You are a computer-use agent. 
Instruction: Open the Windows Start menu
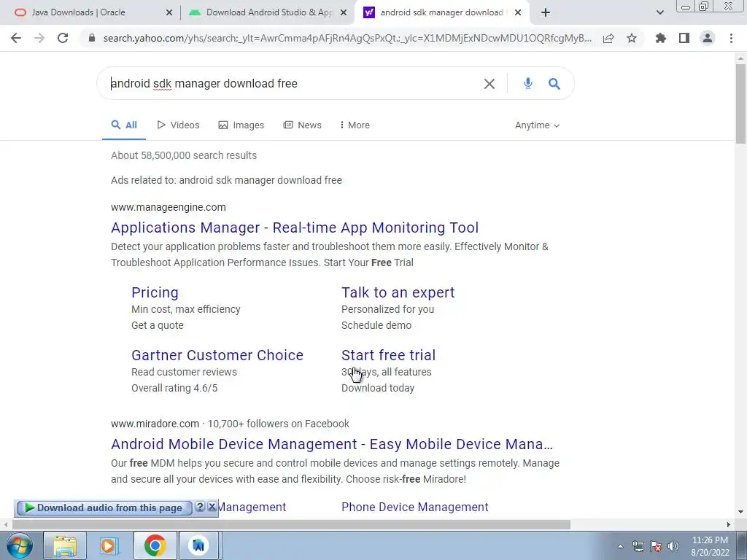coord(19,545)
